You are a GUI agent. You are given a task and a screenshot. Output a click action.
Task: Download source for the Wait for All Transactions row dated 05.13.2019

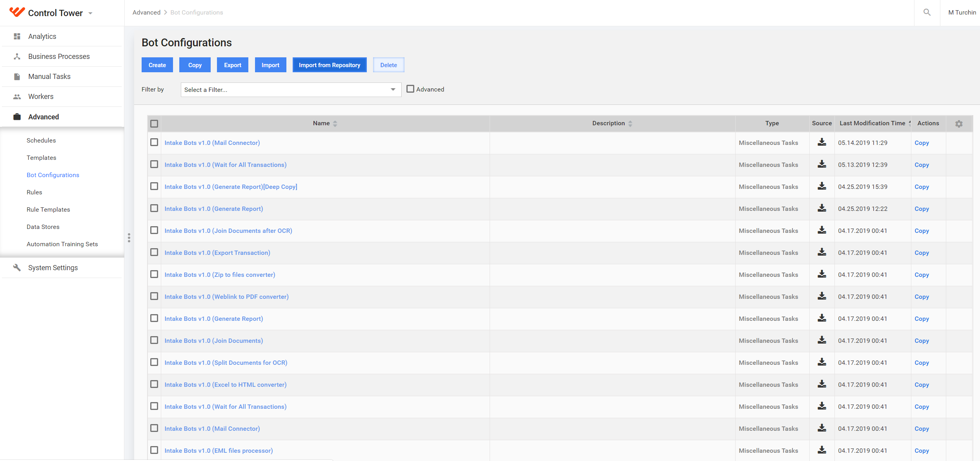pos(822,164)
